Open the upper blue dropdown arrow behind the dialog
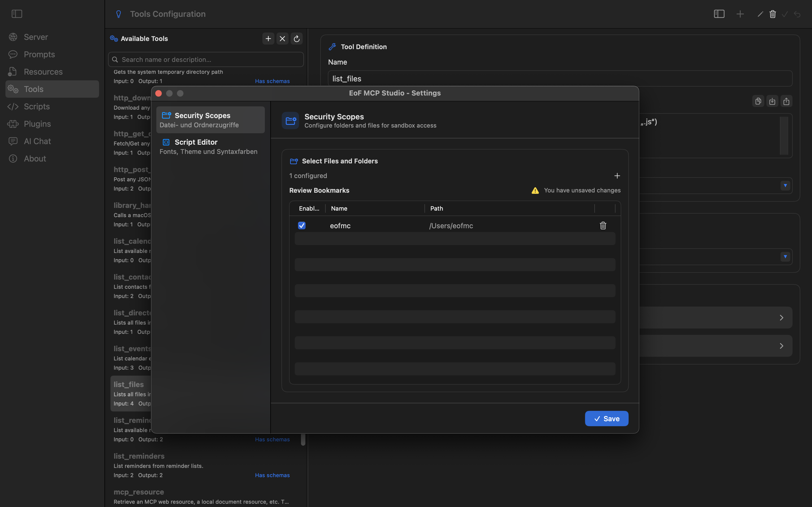This screenshot has height=507, width=812. tap(785, 185)
